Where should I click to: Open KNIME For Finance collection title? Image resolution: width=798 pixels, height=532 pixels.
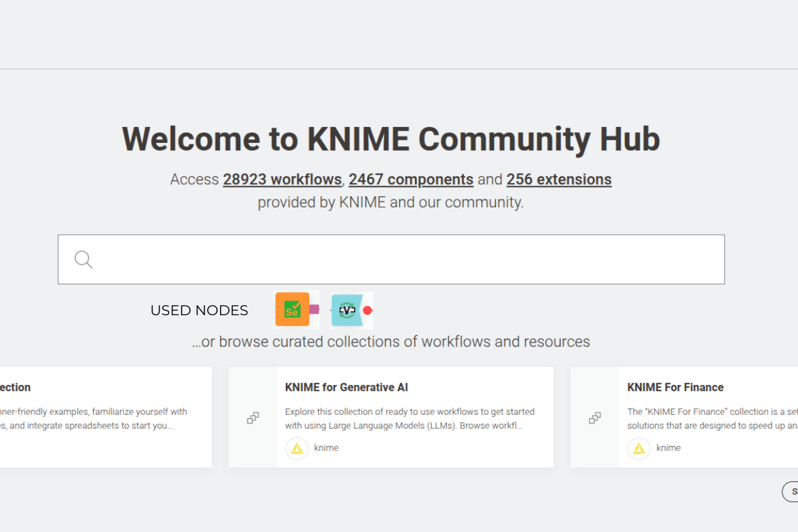[675, 387]
